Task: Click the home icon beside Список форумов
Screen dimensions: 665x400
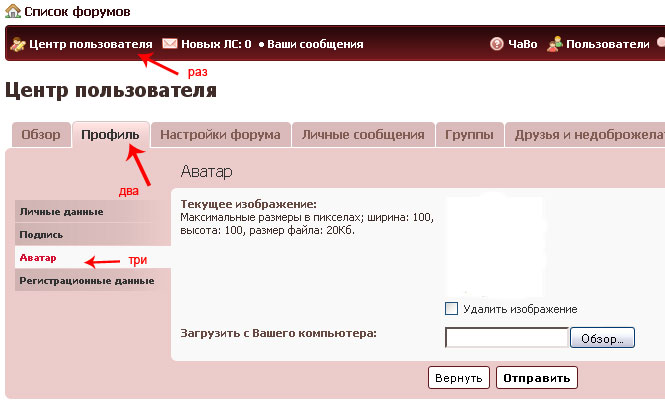Action: (12, 10)
